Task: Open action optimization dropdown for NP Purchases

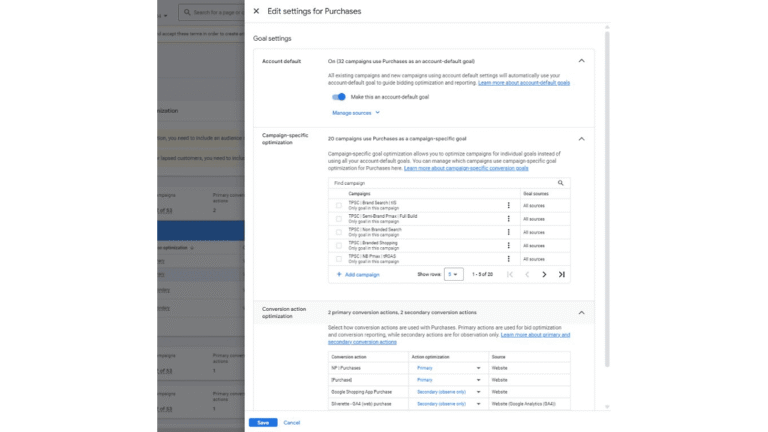Action: tap(448, 368)
